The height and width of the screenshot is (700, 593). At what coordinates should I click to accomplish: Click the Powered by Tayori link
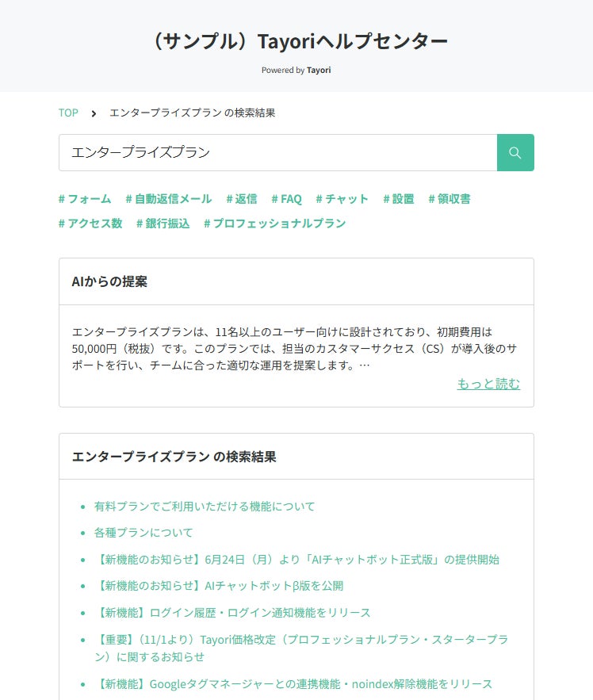click(296, 70)
